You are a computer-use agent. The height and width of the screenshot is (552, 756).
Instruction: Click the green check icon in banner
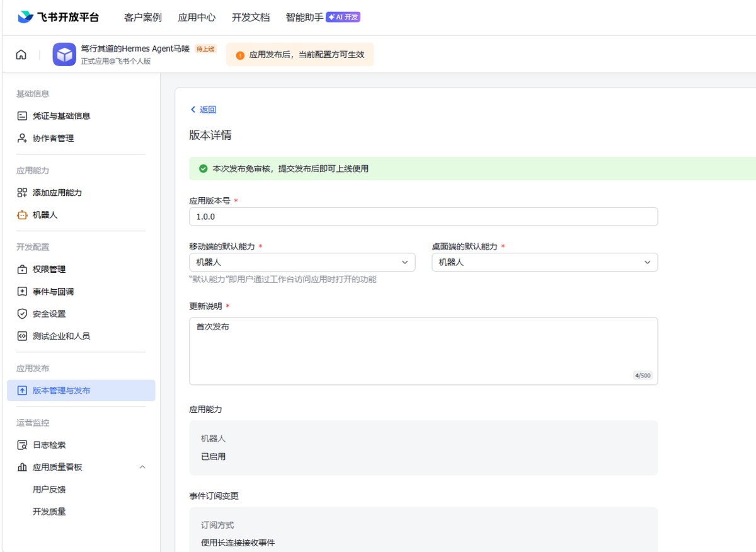coord(203,169)
